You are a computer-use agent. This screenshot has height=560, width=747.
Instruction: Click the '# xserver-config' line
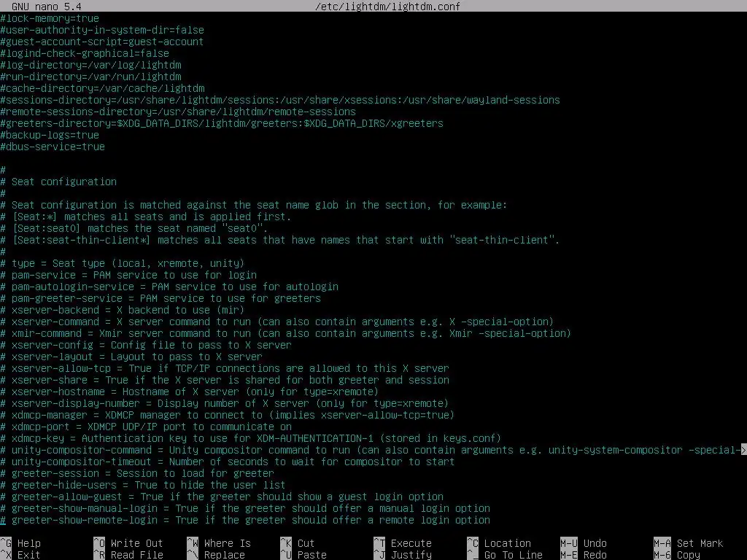point(146,345)
